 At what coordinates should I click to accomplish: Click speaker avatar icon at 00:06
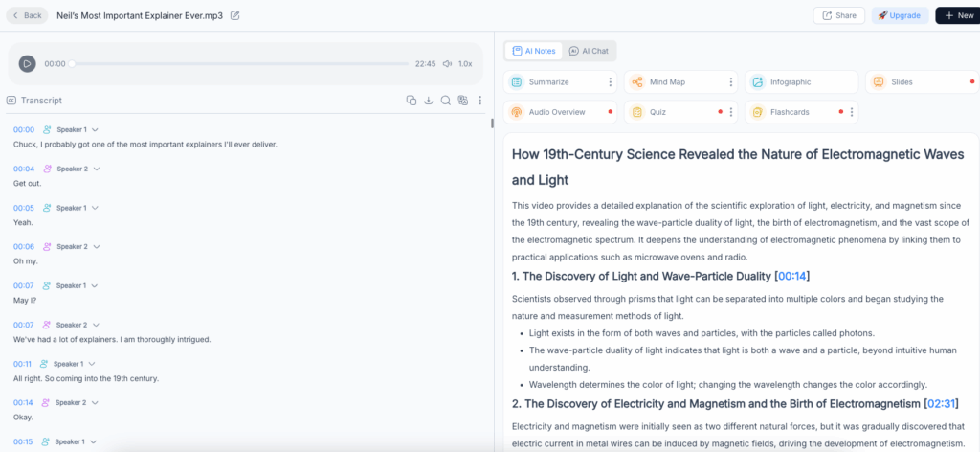click(x=47, y=247)
